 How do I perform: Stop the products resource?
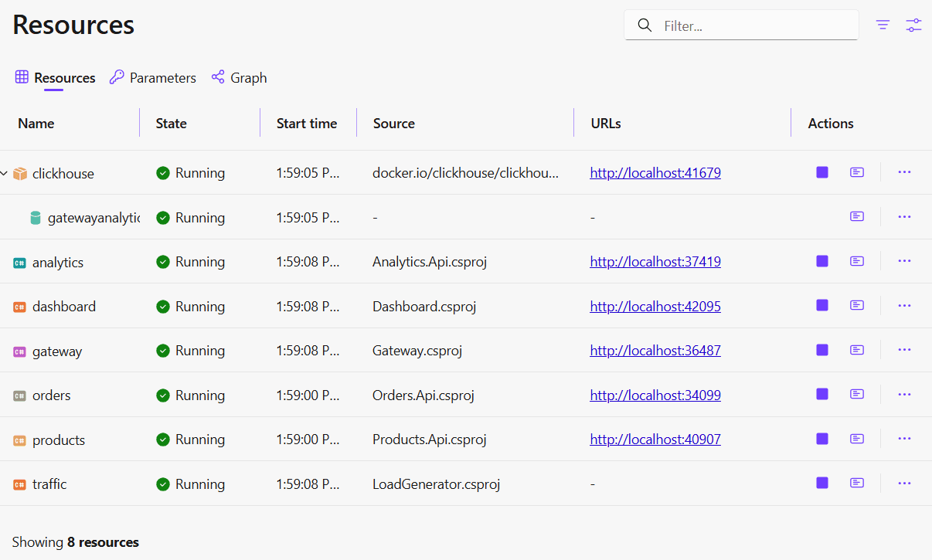pyautogui.click(x=822, y=439)
